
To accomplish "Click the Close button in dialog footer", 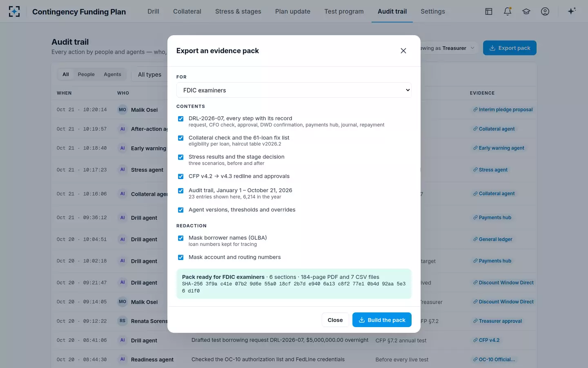I will click(335, 320).
